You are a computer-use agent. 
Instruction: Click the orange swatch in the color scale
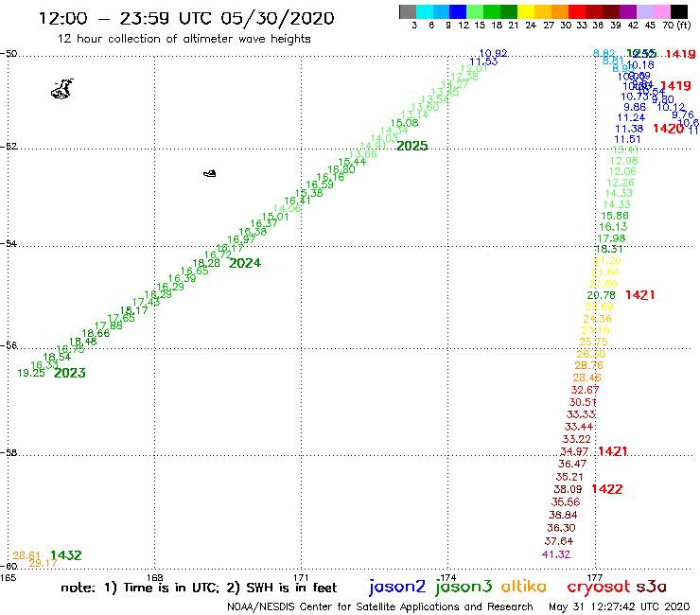(560, 11)
